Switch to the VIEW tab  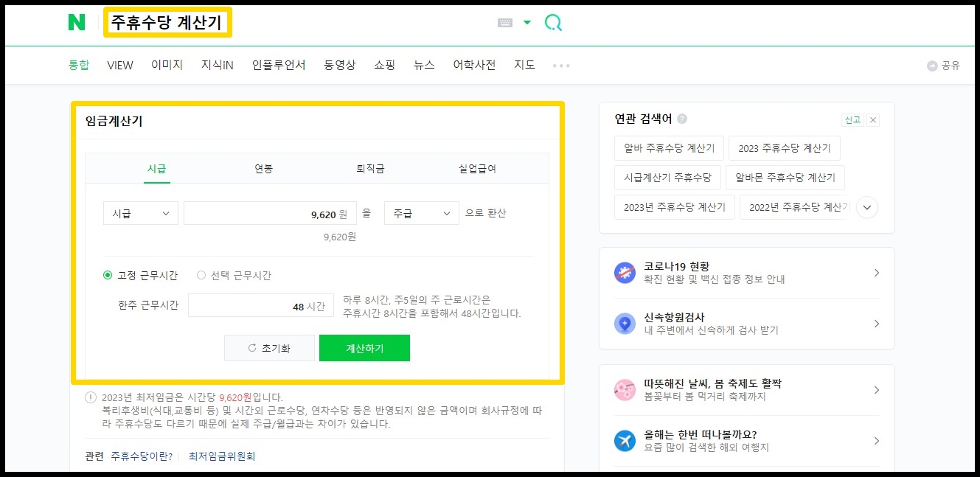coord(120,65)
